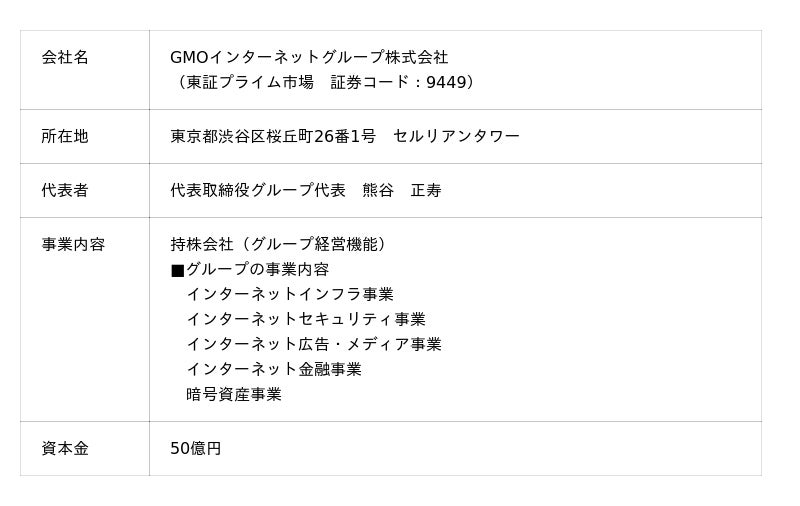The width and height of the screenshot is (800, 506).
Task: Select the 暗号資産事業 line
Action: (x=234, y=394)
